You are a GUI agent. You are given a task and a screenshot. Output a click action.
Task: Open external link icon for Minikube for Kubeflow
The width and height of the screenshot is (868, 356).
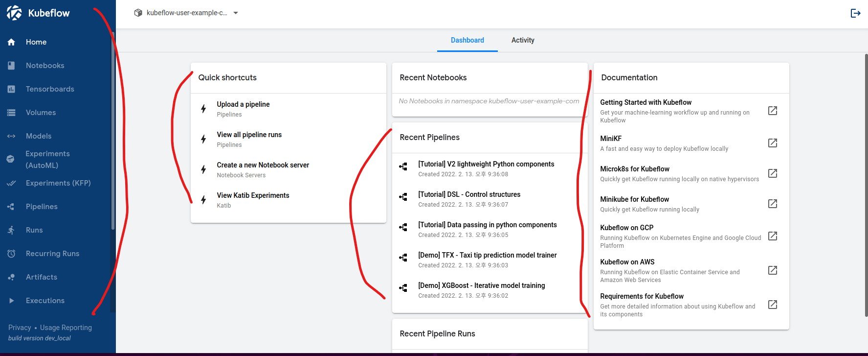773,204
